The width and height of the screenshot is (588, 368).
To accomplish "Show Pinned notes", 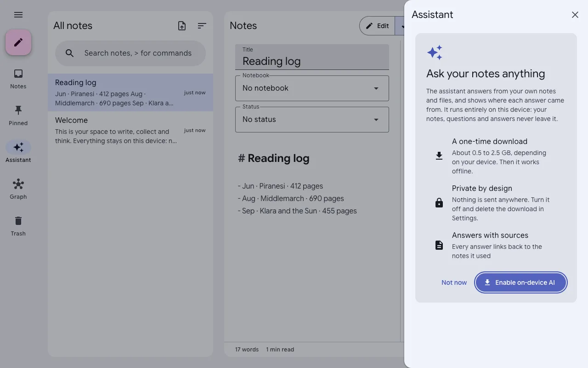I will (18, 115).
